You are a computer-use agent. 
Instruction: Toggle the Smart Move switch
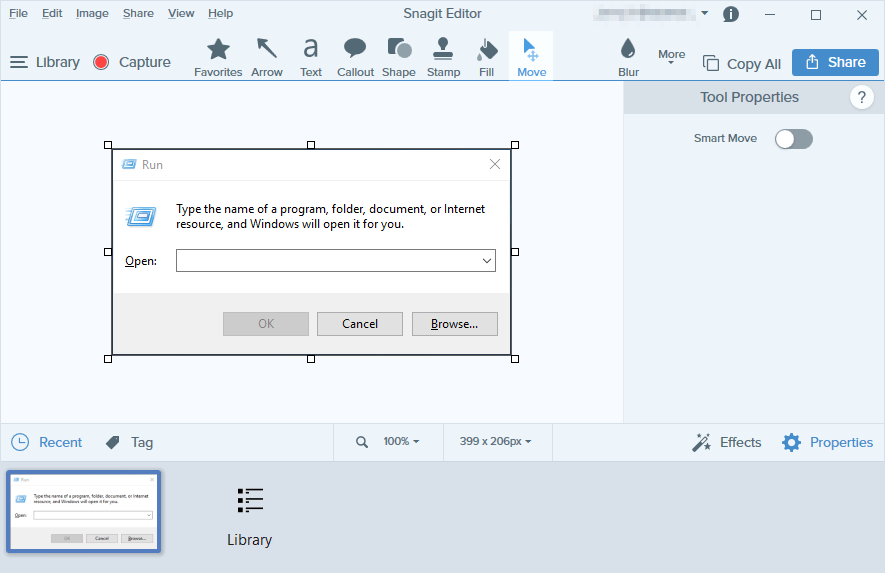[x=794, y=139]
